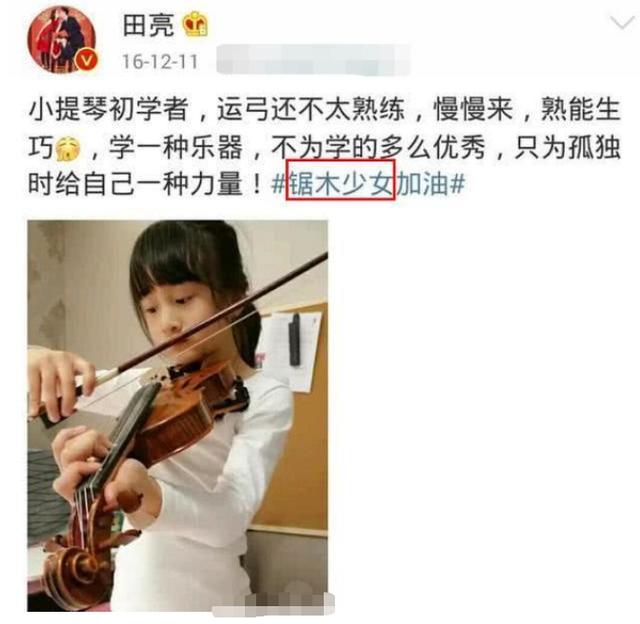Click the post text starting 小提琴初学者
640x624 pixels.
(x=324, y=147)
